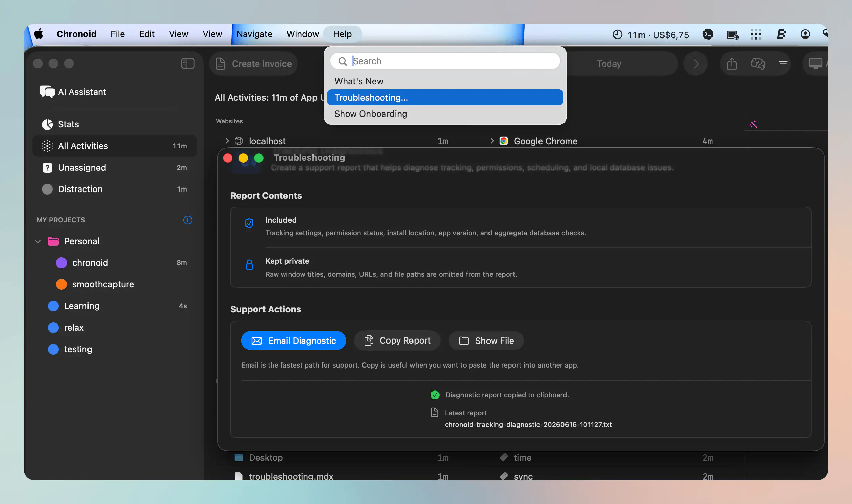Click the Latest report document icon

point(435,413)
